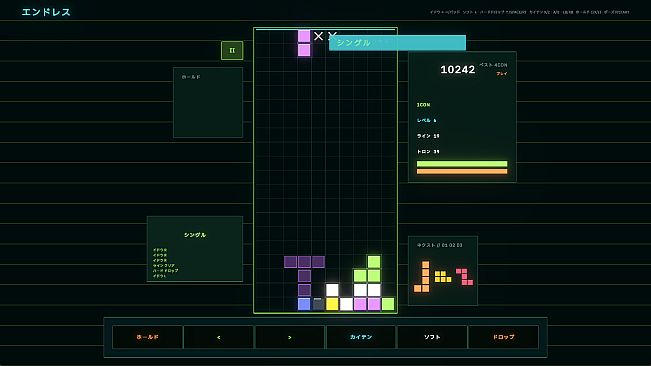Click the ホールド control button
This screenshot has height=366, width=651.
click(x=147, y=337)
